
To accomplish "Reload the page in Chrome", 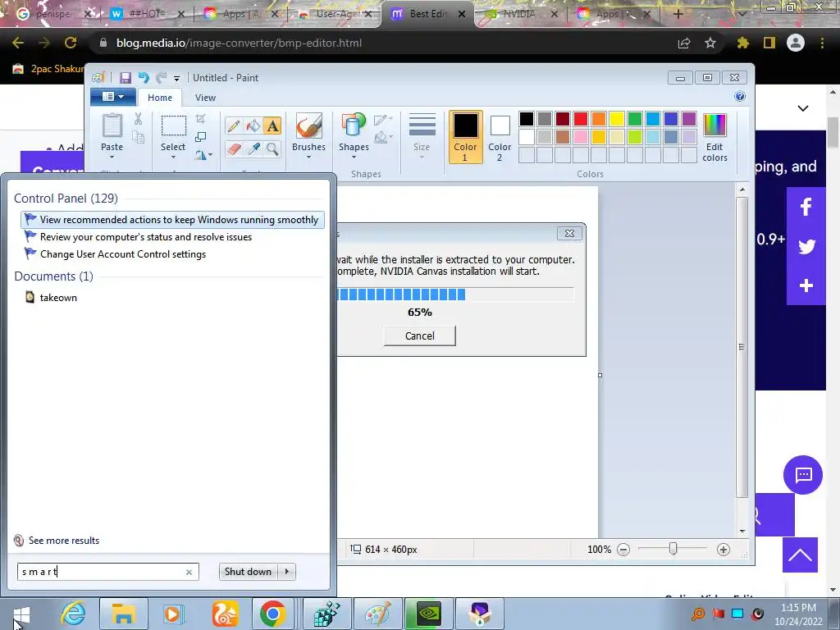I will tap(71, 43).
